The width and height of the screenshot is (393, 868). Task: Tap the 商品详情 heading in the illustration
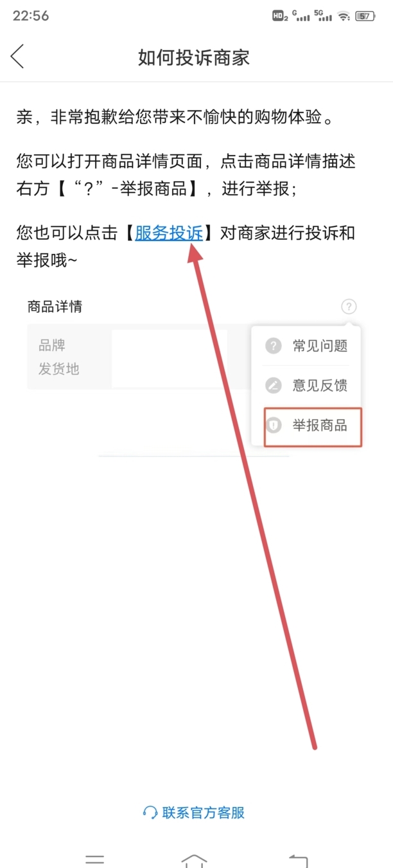[55, 307]
